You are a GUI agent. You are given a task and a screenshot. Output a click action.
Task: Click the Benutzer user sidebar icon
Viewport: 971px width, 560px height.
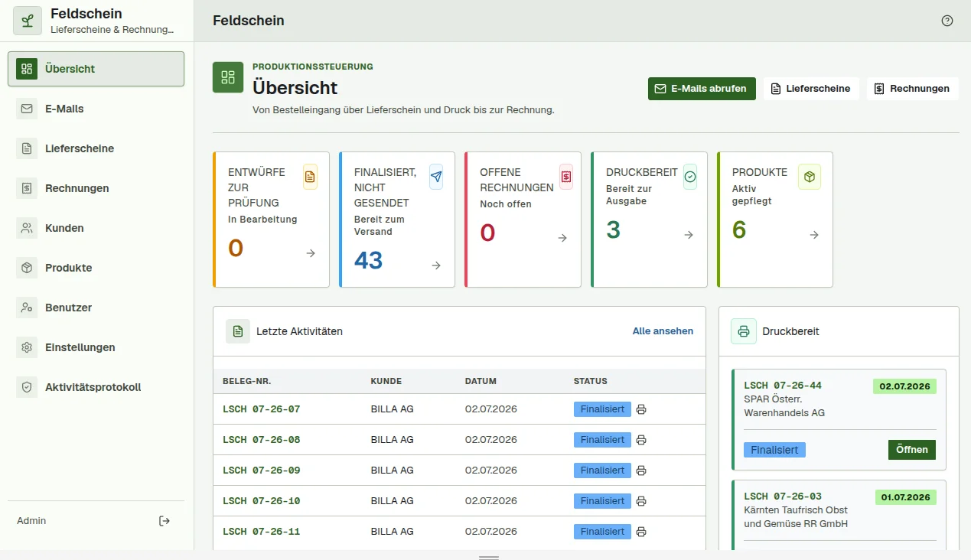point(27,308)
